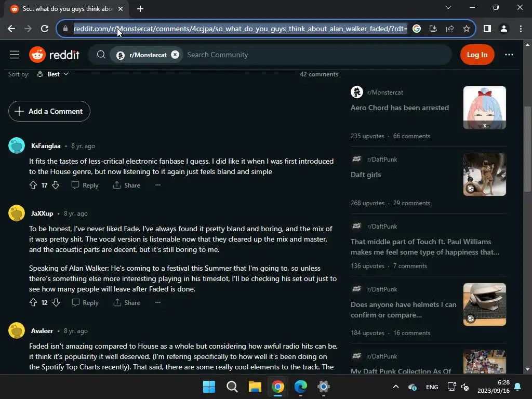Expand the Sort by Best dropdown
This screenshot has height=399, width=532.
53,74
